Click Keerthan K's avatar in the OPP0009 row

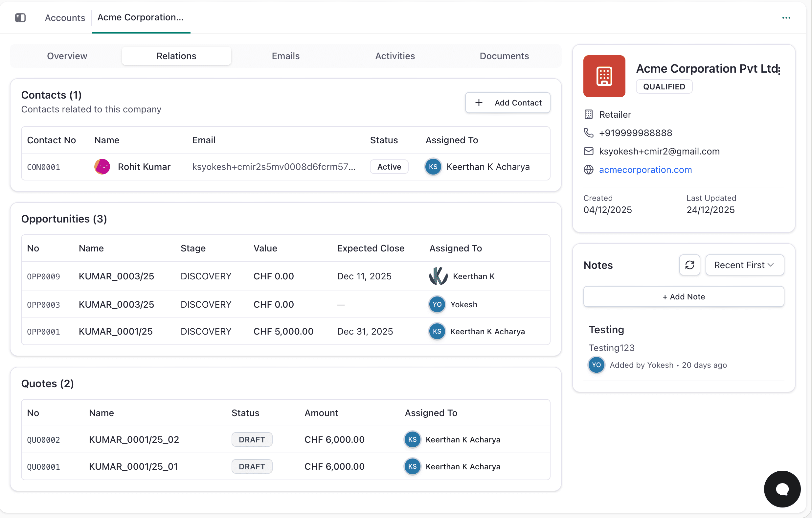pyautogui.click(x=438, y=276)
